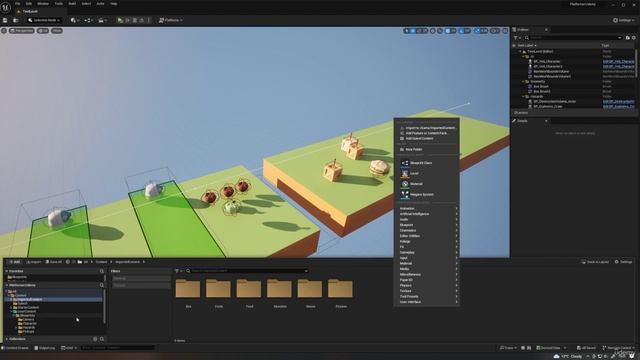This screenshot has height=360, width=640.
Task: Open the viewport options hamburger icon
Action: [4, 31]
